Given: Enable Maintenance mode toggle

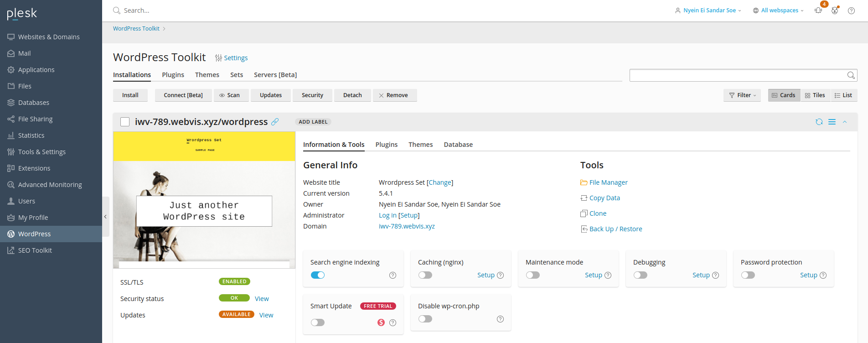Looking at the screenshot, I should click(532, 275).
